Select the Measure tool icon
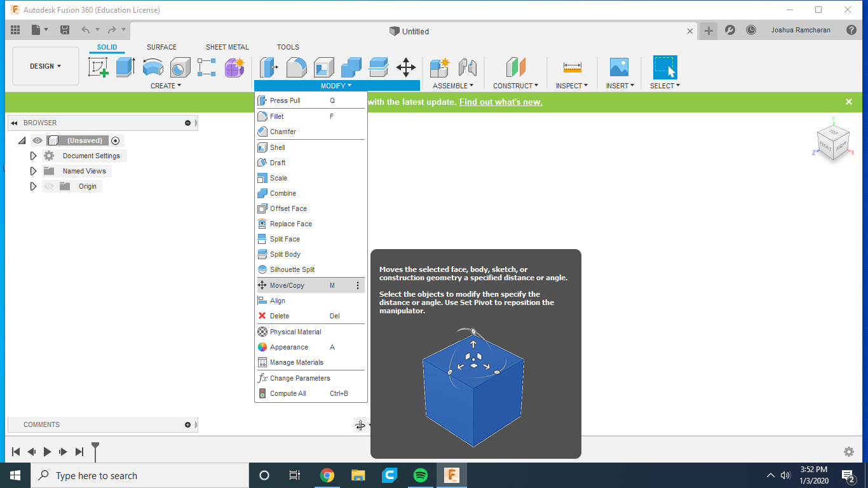The image size is (868, 488). pos(572,67)
